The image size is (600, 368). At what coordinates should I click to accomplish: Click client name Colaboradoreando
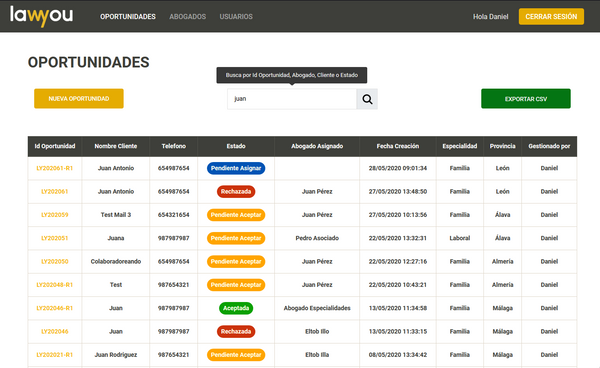click(116, 261)
